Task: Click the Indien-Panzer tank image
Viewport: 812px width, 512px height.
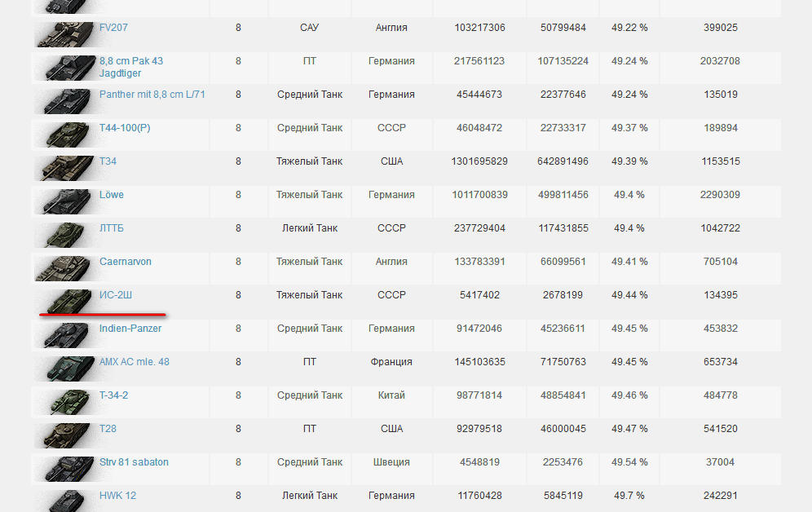Action: [x=65, y=335]
